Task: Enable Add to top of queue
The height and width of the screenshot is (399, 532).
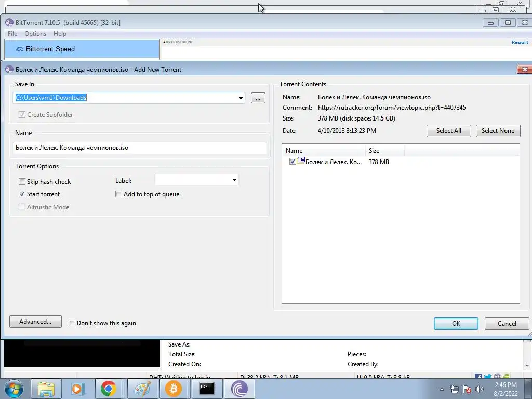Action: coord(118,194)
